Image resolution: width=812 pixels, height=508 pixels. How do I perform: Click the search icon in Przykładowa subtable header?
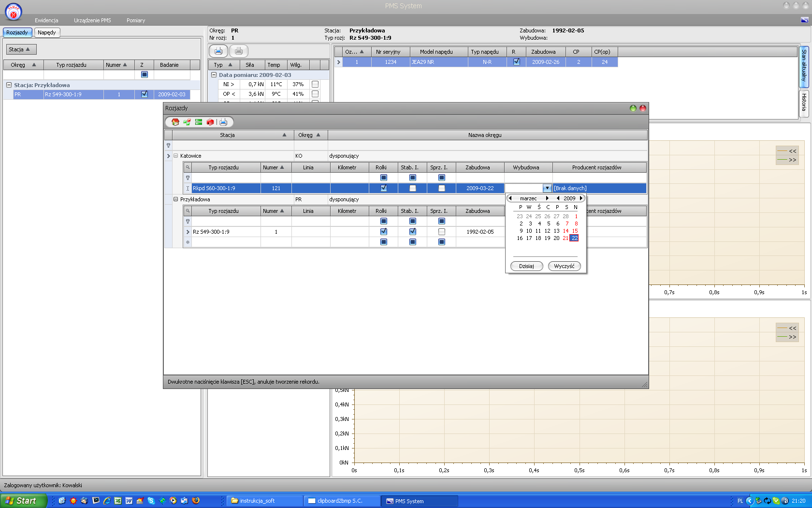point(188,211)
